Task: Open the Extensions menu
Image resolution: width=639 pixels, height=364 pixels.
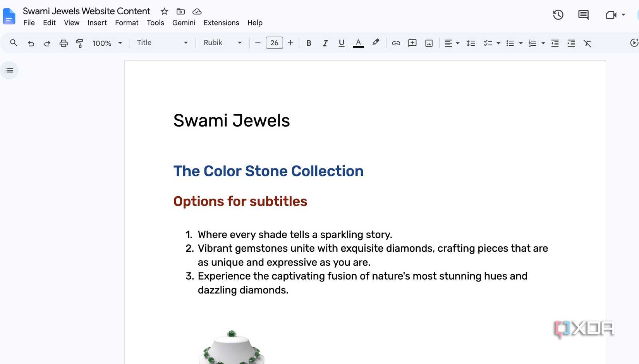Action: click(x=222, y=23)
